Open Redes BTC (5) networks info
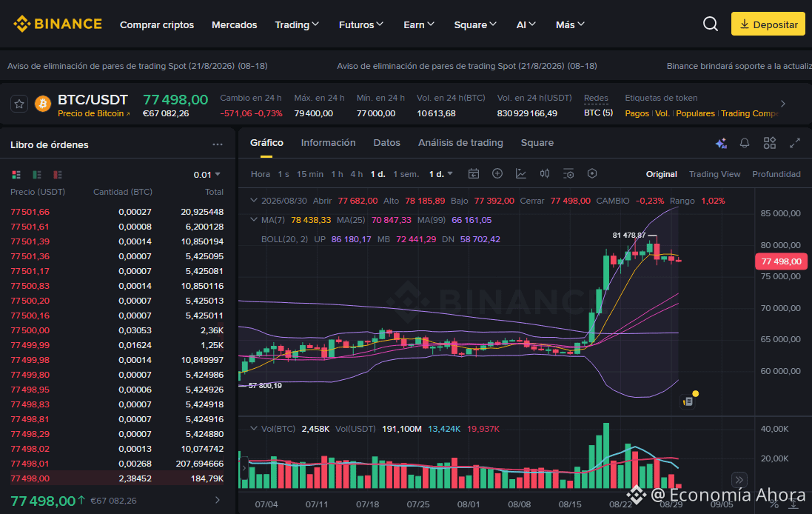 pyautogui.click(x=598, y=113)
